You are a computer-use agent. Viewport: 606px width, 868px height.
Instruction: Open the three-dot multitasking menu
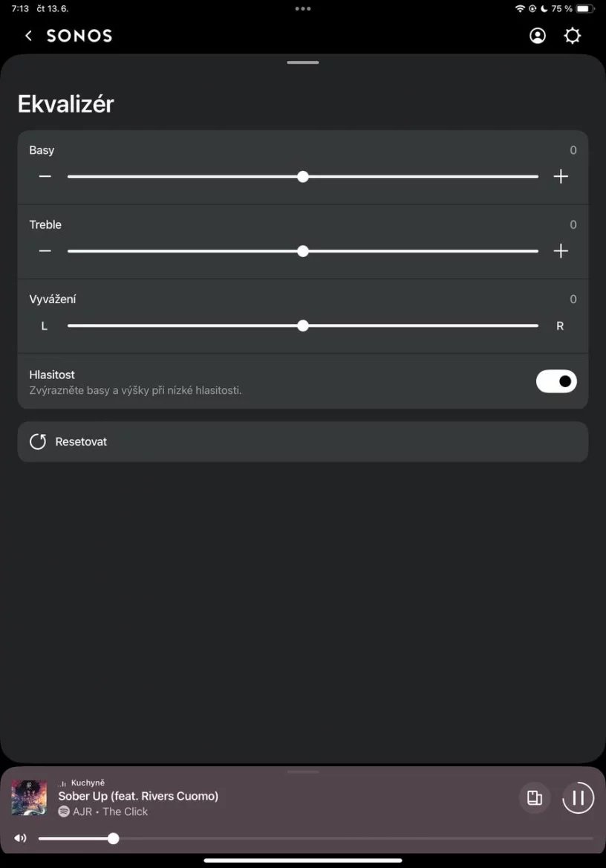pyautogui.click(x=303, y=9)
